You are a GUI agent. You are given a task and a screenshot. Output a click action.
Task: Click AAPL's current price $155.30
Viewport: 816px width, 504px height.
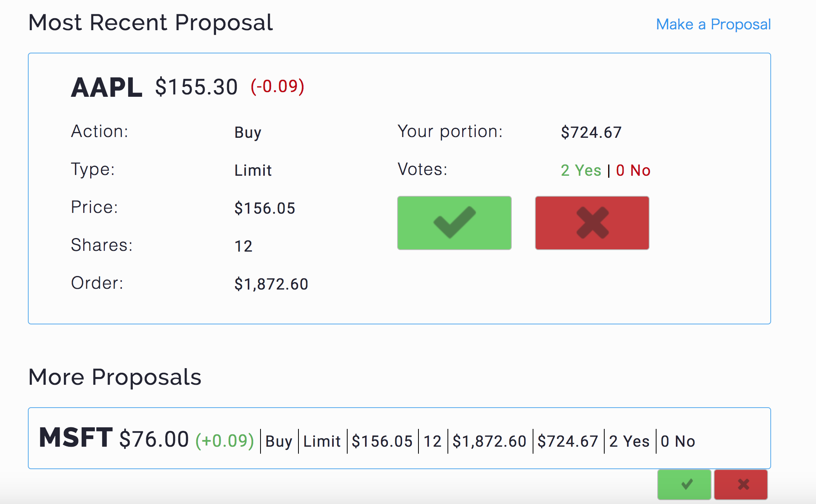click(x=196, y=87)
